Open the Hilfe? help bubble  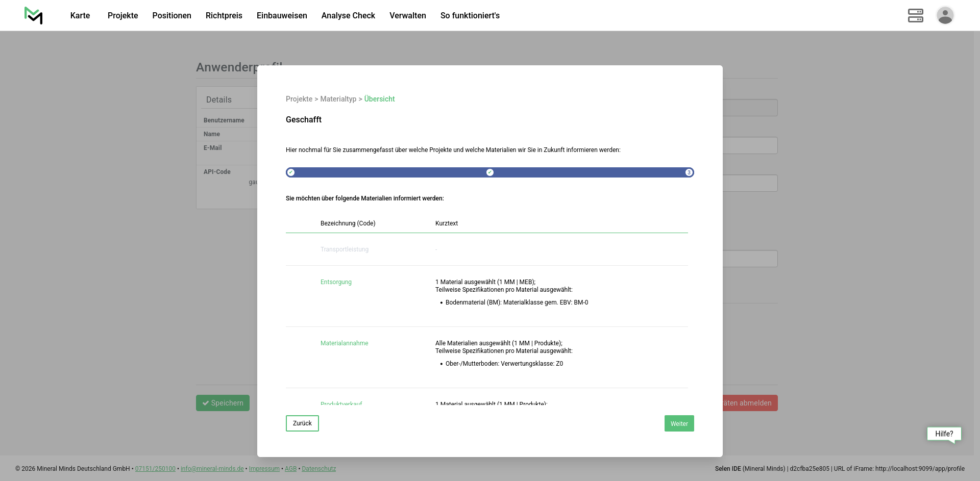click(x=944, y=434)
